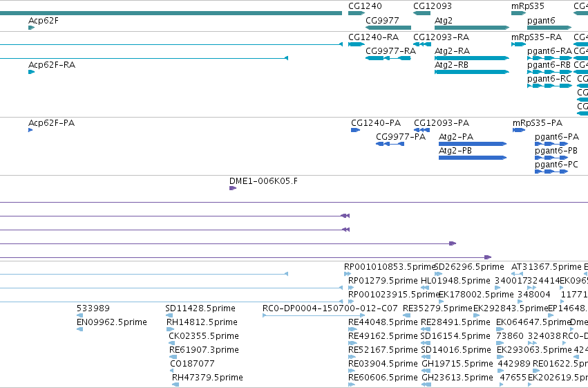Click the 442989 feature label
The image size is (588, 388).
pos(514,363)
